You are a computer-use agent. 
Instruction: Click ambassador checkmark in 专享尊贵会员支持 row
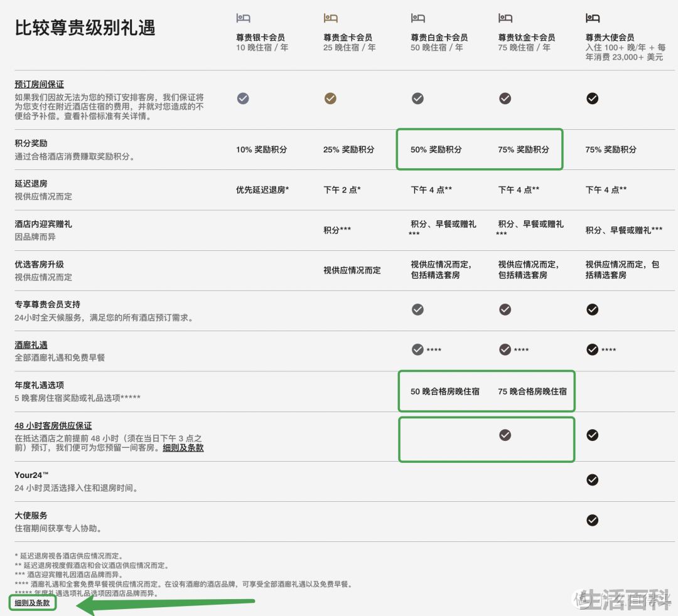click(x=593, y=309)
